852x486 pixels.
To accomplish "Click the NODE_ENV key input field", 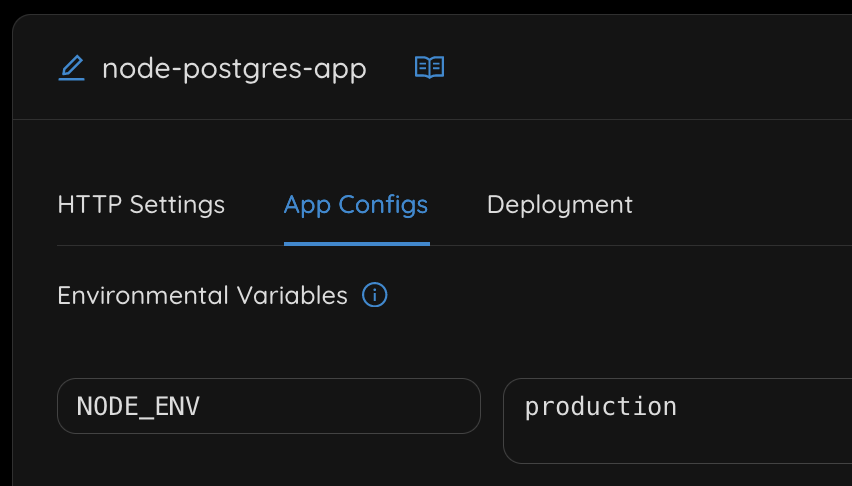I will click(268, 406).
